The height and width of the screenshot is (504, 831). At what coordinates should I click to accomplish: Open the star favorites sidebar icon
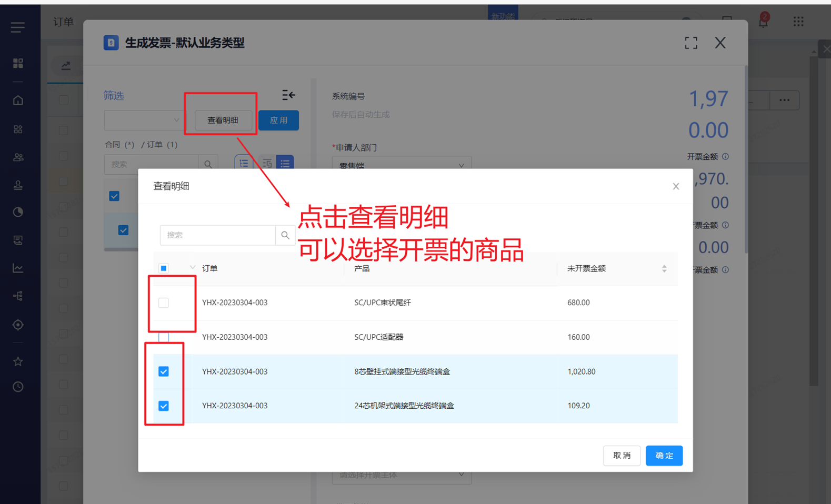(18, 361)
